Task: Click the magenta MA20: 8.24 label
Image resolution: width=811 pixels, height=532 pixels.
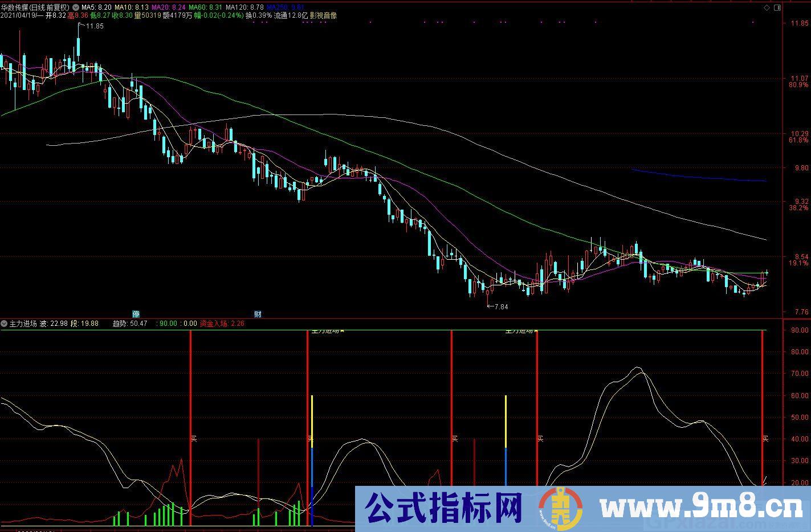Action: click(168, 7)
